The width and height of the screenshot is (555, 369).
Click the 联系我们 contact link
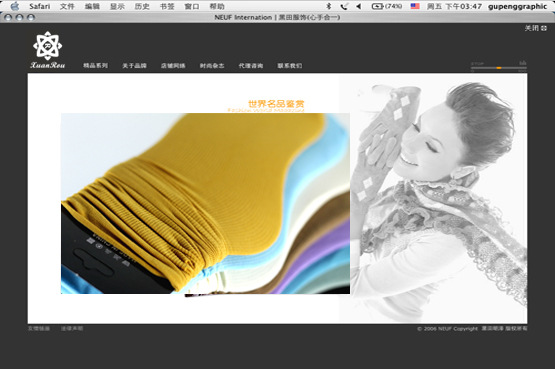[x=290, y=65]
